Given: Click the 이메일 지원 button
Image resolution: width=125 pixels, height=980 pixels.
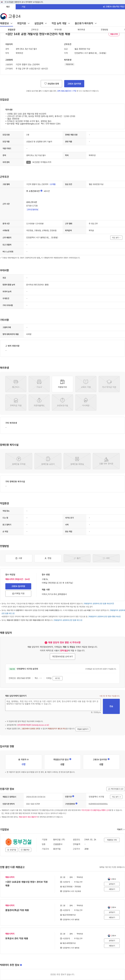Looking at the screenshot, I should click(x=18, y=593).
